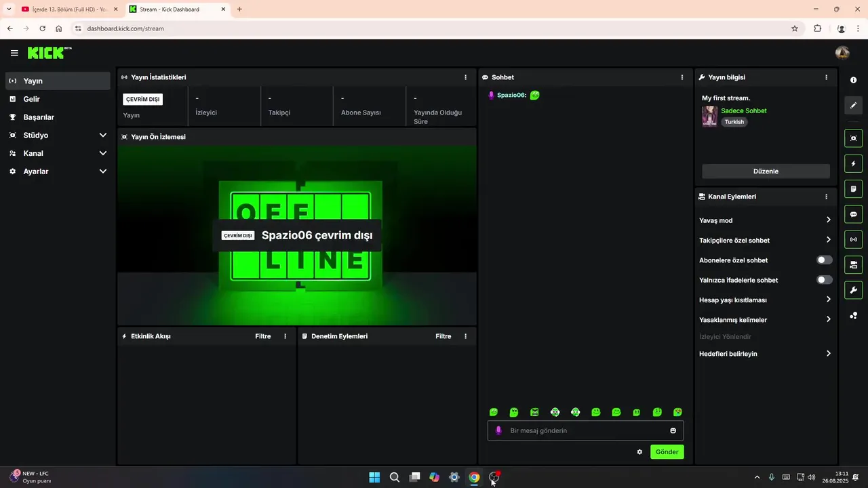Open Yavaş mod settings
Image resolution: width=868 pixels, height=488 pixels.
click(x=765, y=220)
